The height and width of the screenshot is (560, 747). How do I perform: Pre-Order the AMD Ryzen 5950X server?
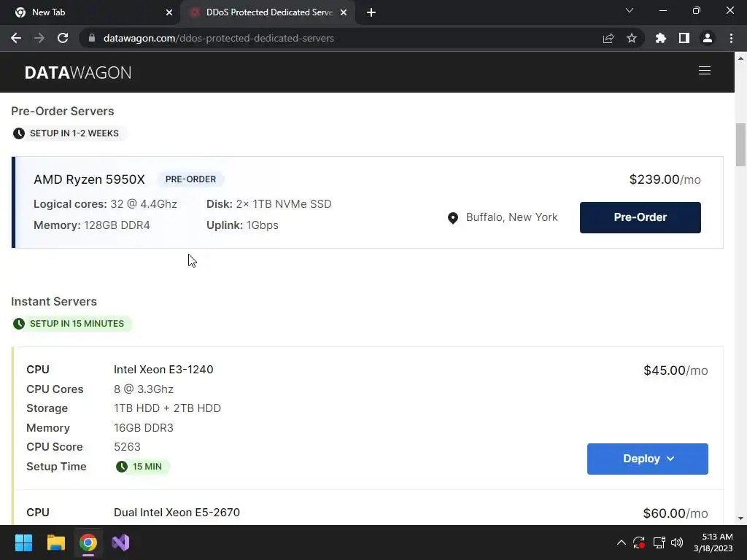(640, 217)
